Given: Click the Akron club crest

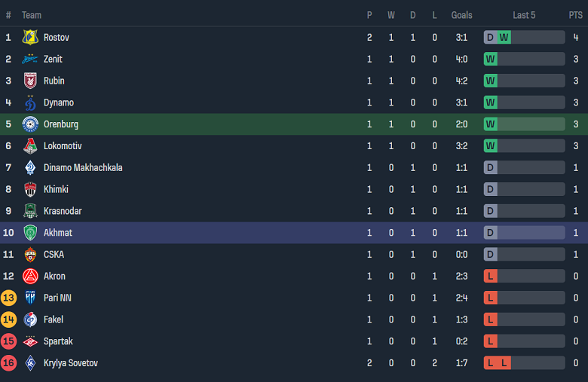Looking at the screenshot, I should [x=30, y=277].
